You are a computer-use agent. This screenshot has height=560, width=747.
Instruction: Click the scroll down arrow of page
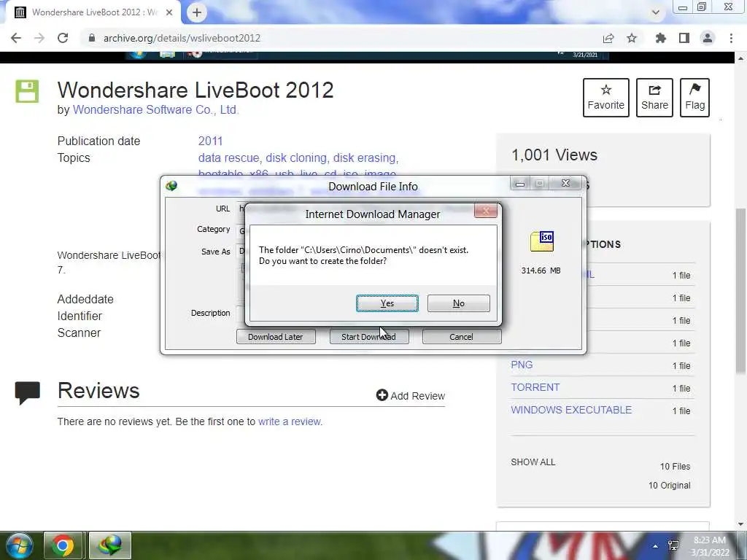tap(740, 524)
